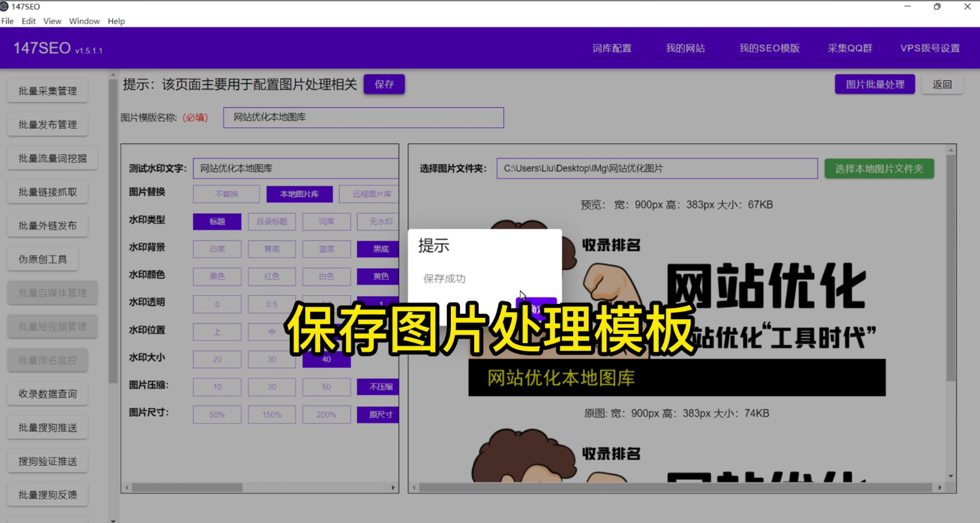Set 图片压缩 to 50

pos(327,387)
